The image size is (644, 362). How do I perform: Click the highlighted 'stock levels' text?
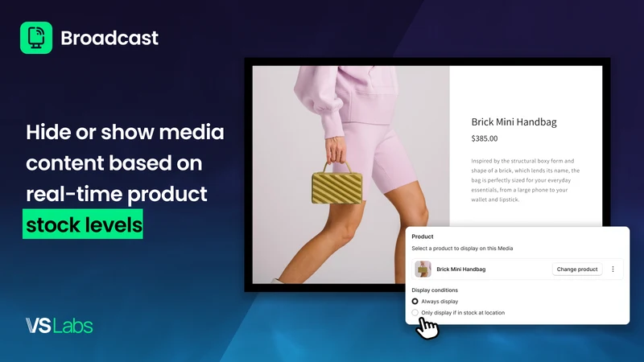(x=83, y=224)
